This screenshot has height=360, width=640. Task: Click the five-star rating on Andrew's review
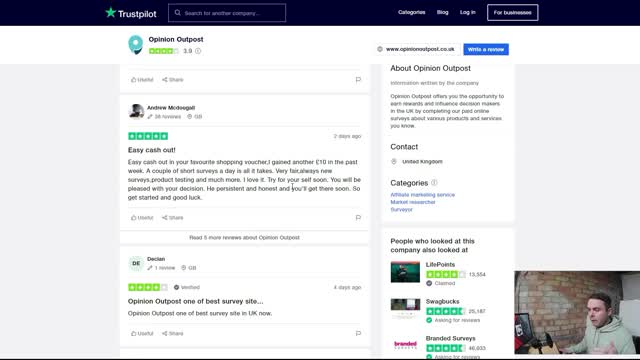pos(148,136)
